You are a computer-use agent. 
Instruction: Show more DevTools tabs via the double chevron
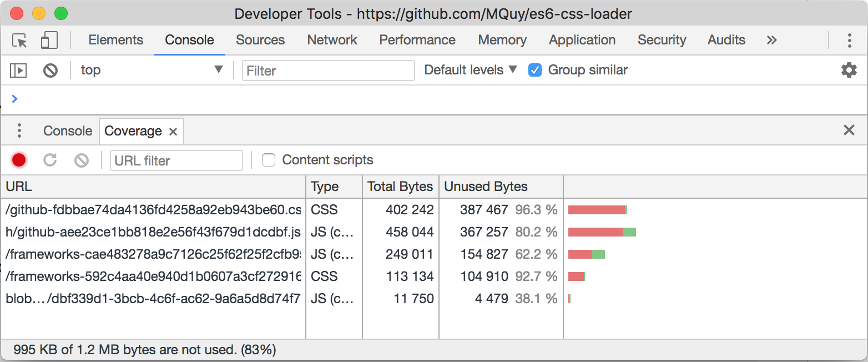pos(771,41)
